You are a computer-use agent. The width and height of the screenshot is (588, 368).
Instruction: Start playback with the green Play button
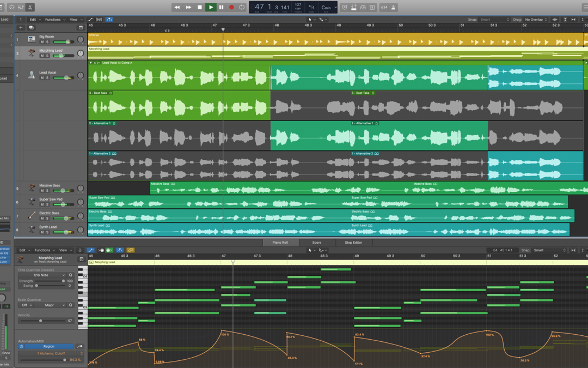(211, 7)
